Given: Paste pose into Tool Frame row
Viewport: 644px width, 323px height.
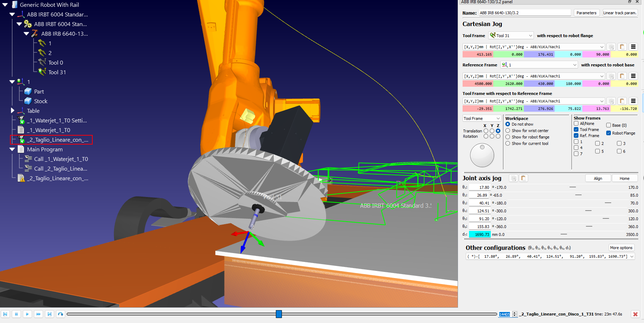Looking at the screenshot, I should point(622,47).
